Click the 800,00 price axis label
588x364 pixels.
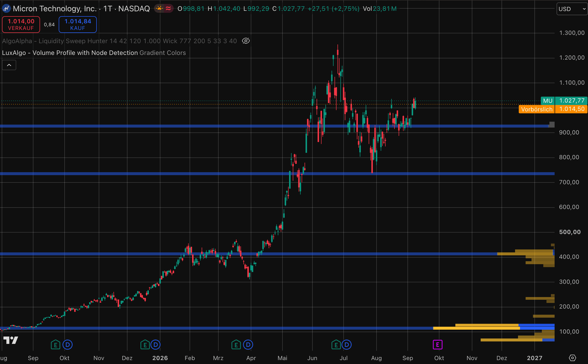pos(569,157)
